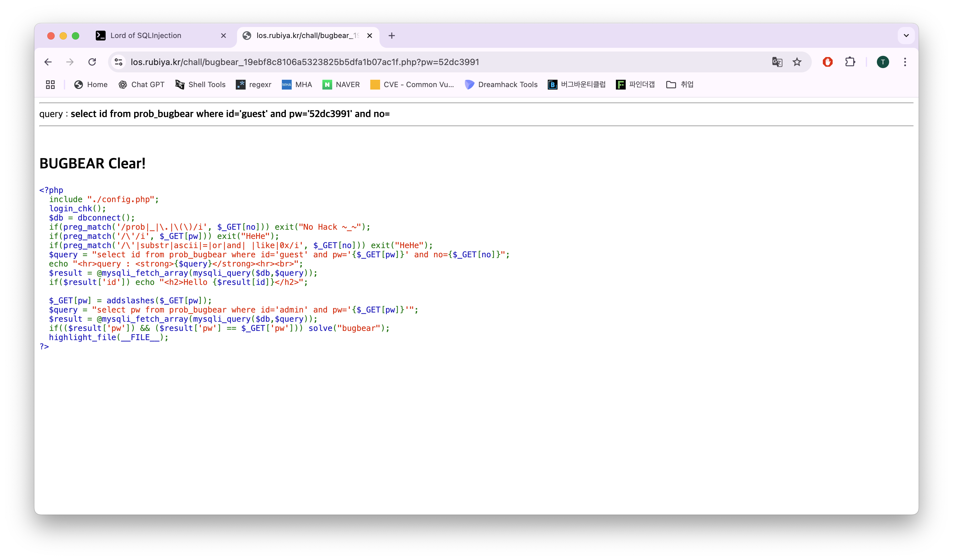Open the Extensions puzzle icon

point(850,62)
